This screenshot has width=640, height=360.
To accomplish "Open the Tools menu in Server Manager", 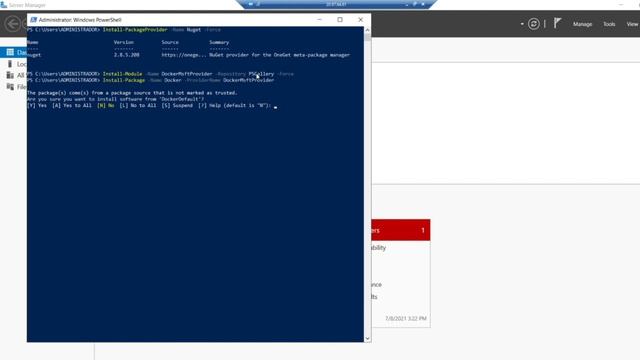I will (609, 24).
